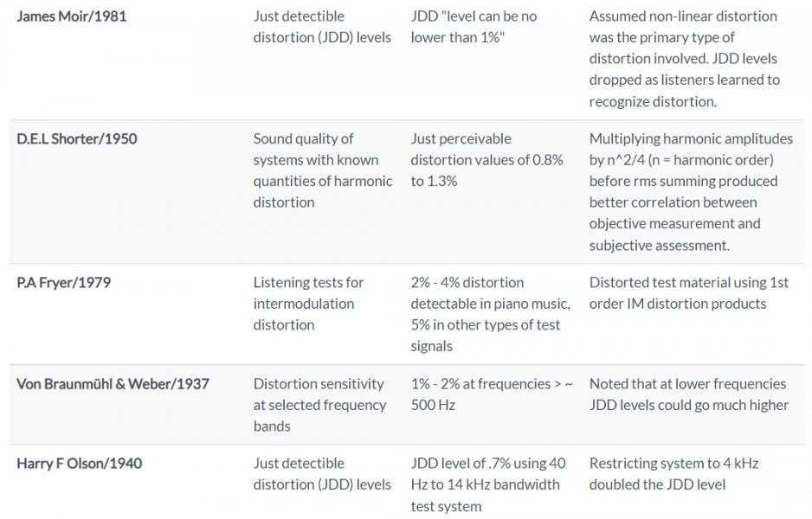Select 'JDD level of .7%' result cell
The height and width of the screenshot is (519, 812).
coord(488,484)
